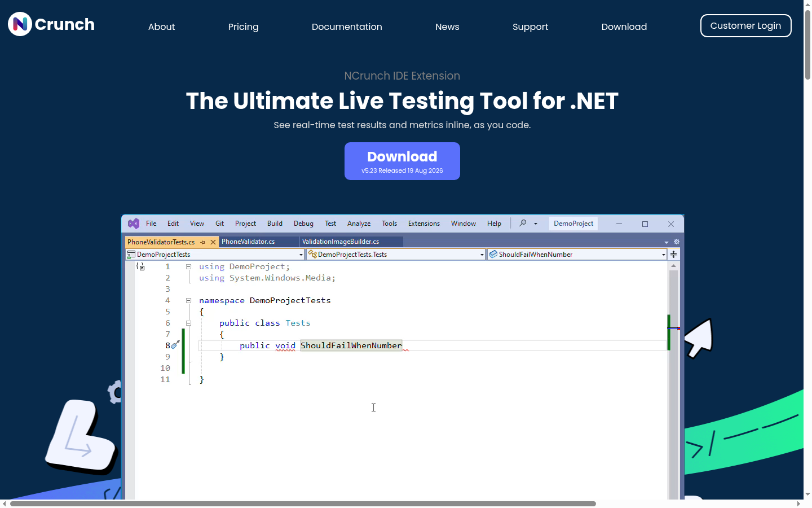Click the Customer Login button
This screenshot has width=812, height=508.
(x=745, y=25)
